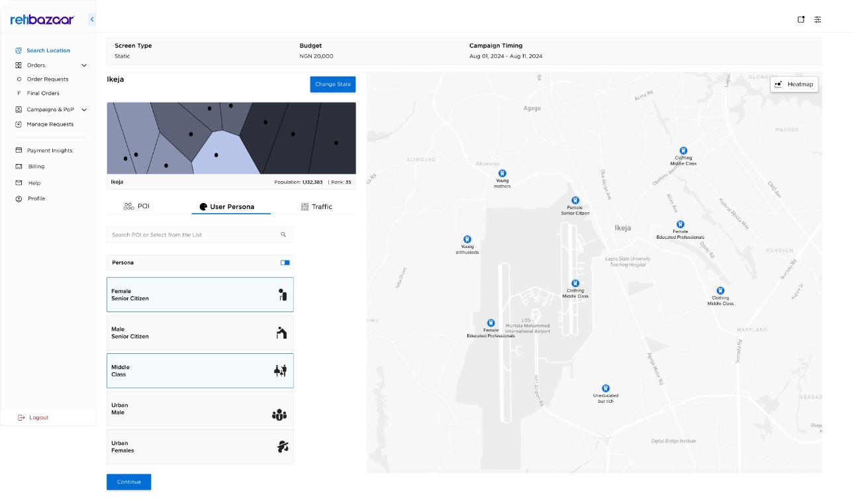Select the Urban Male persona card
Image resolution: width=854 pixels, height=504 pixels.
(200, 409)
